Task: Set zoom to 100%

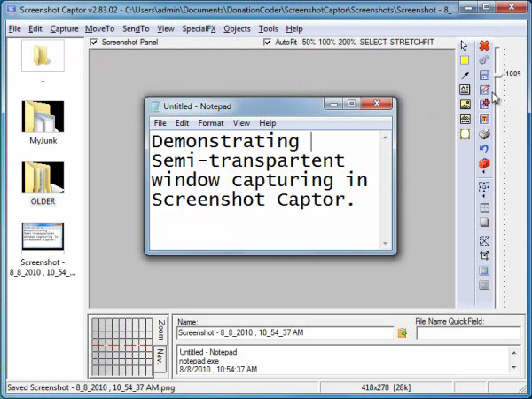Action: [x=326, y=43]
